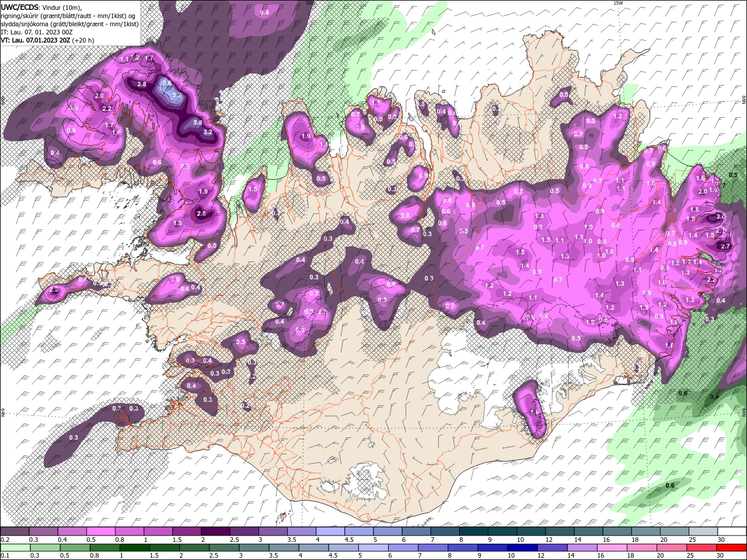747x560 pixels.
Task: Click the bold 'VT: Lau. 07.01.2023 20Z' line
Action: (36, 40)
